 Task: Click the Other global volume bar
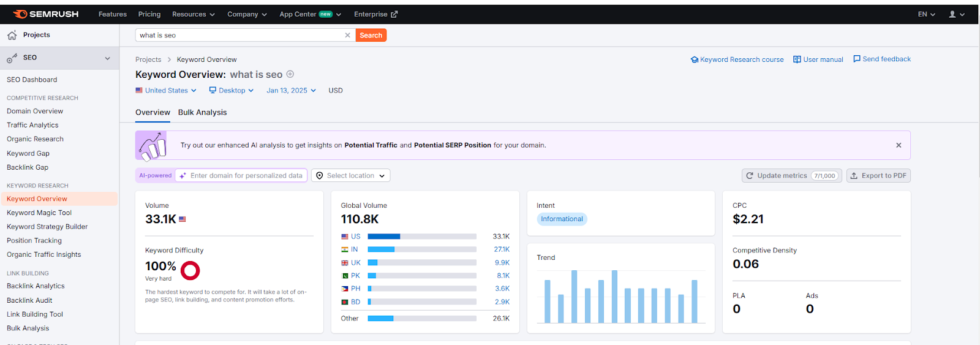point(421,318)
